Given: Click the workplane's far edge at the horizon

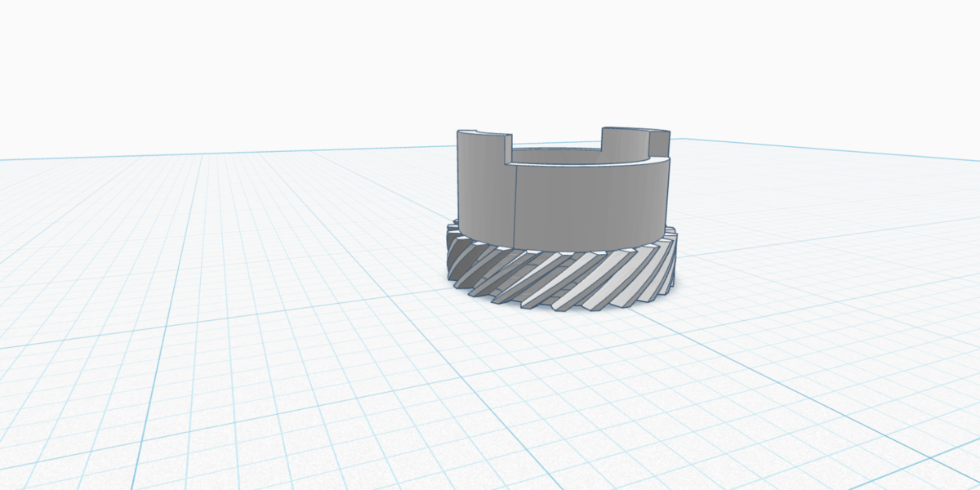Looking at the screenshot, I should [245, 154].
